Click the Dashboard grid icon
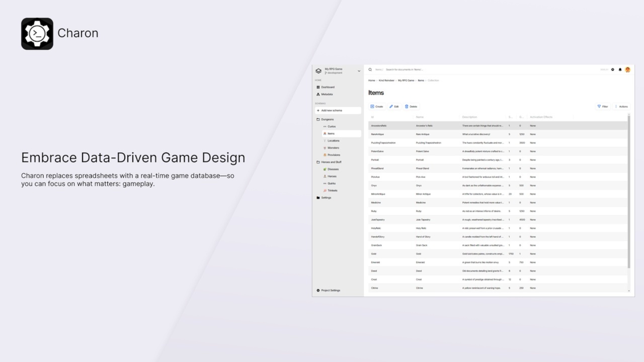Viewport: 644px width, 362px height. tap(318, 87)
